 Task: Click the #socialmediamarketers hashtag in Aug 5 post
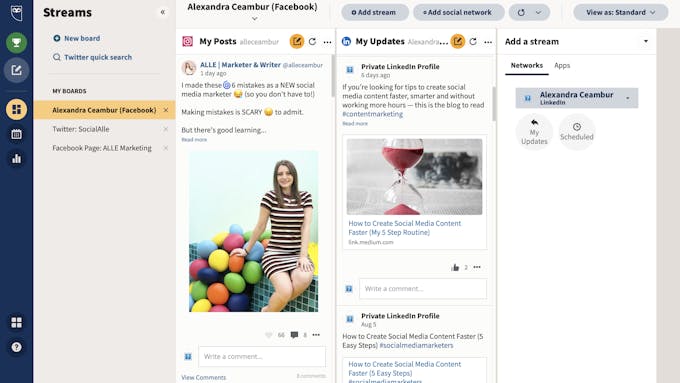click(x=416, y=346)
